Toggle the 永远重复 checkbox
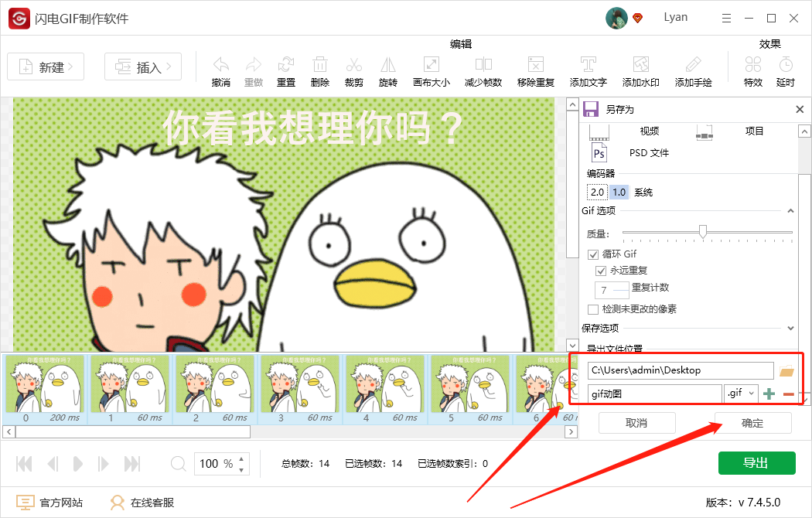This screenshot has height=518, width=812. pyautogui.click(x=601, y=271)
